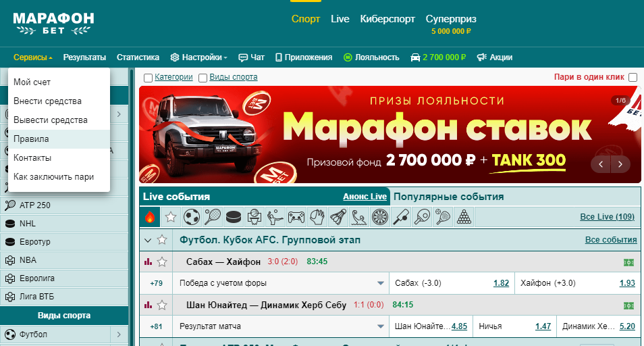Open Все Live (109) link
The height and width of the screenshot is (346, 644).
(607, 217)
